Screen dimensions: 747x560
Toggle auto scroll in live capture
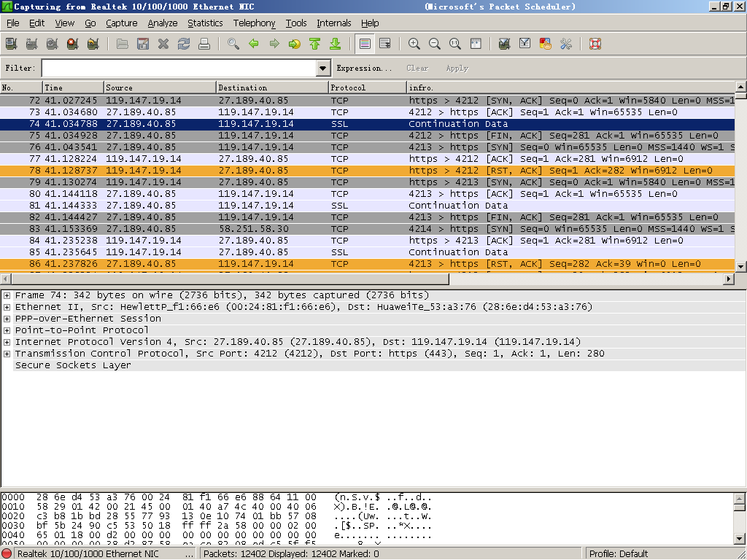[x=384, y=44]
